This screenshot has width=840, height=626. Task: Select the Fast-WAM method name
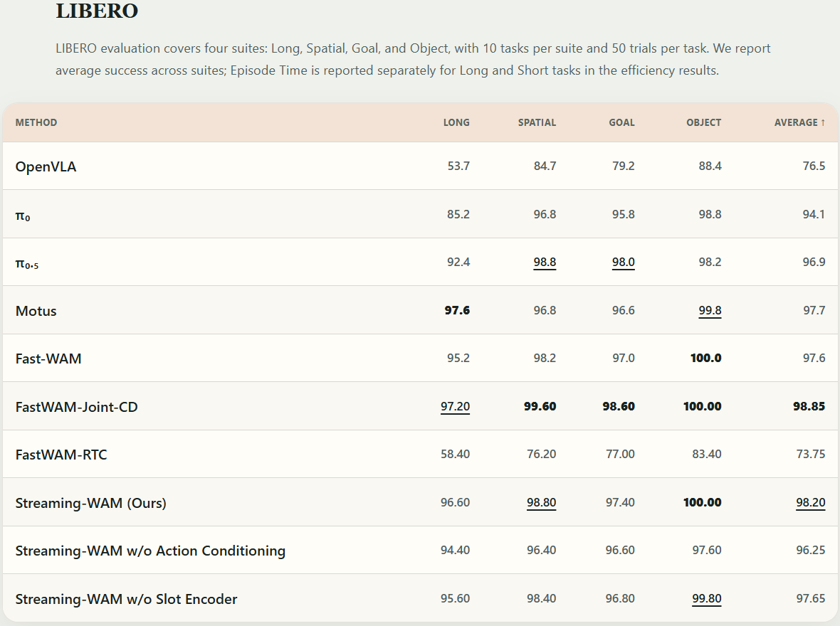[48, 359]
